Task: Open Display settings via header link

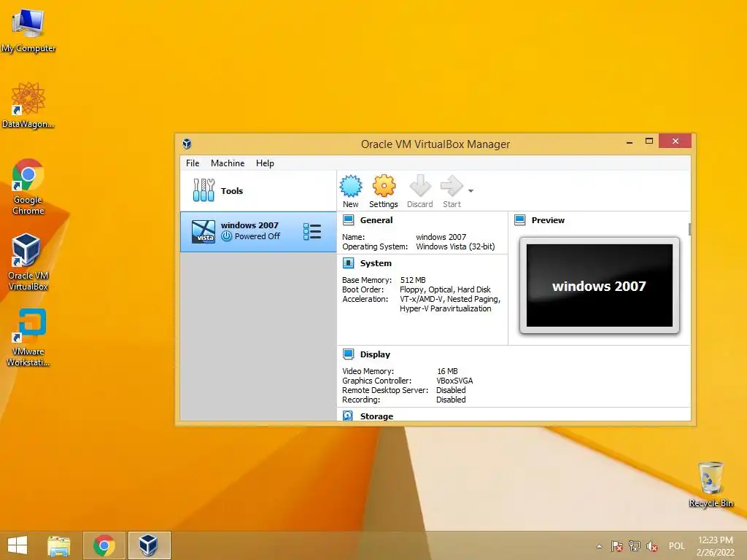Action: coord(375,354)
